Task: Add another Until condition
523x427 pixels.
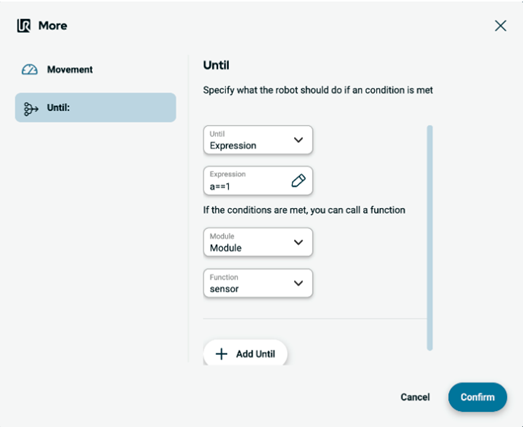Action: coord(245,354)
